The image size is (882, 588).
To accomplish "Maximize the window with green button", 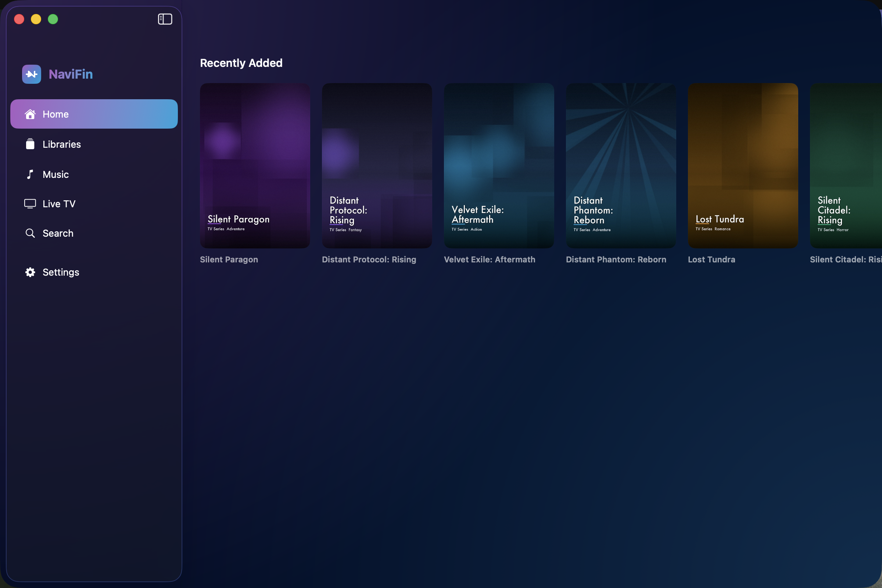I will (53, 19).
